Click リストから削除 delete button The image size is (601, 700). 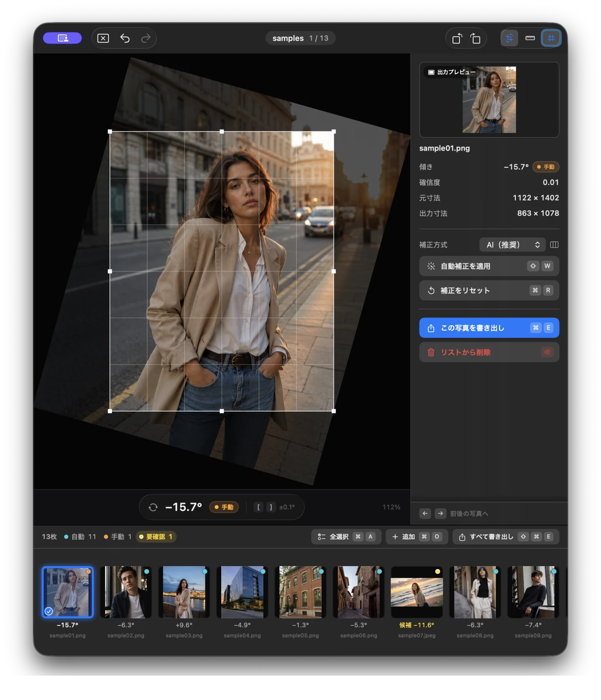pyautogui.click(x=489, y=352)
